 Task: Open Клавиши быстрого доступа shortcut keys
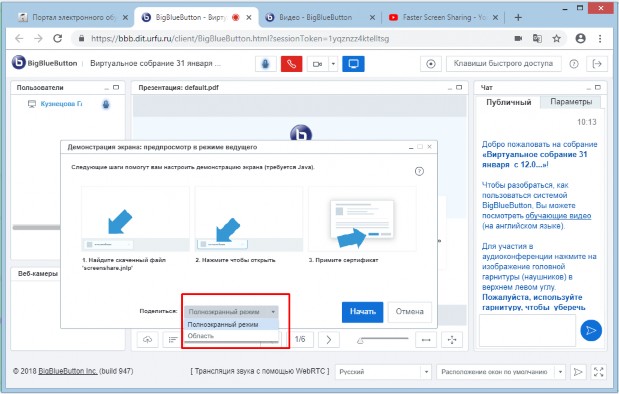(503, 64)
